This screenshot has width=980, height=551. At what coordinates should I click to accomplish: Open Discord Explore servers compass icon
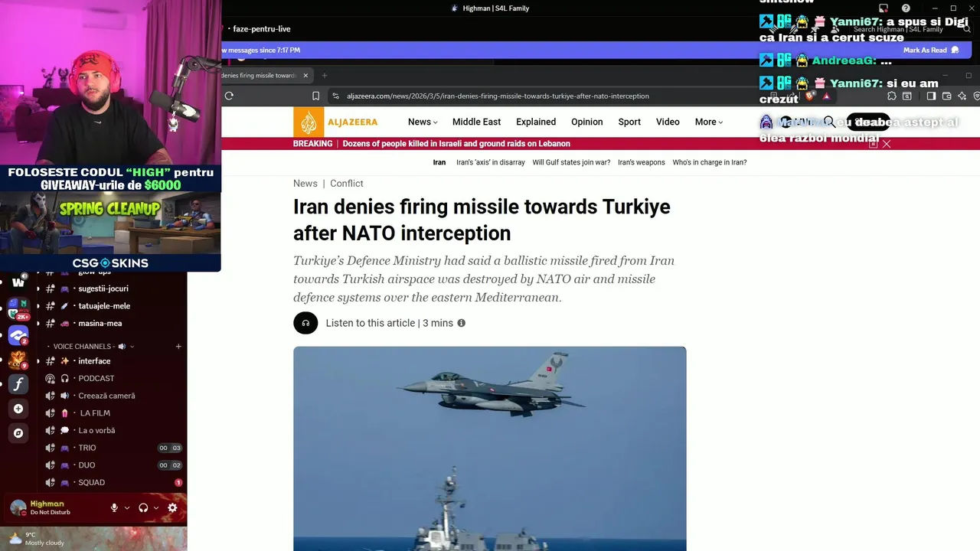(18, 433)
